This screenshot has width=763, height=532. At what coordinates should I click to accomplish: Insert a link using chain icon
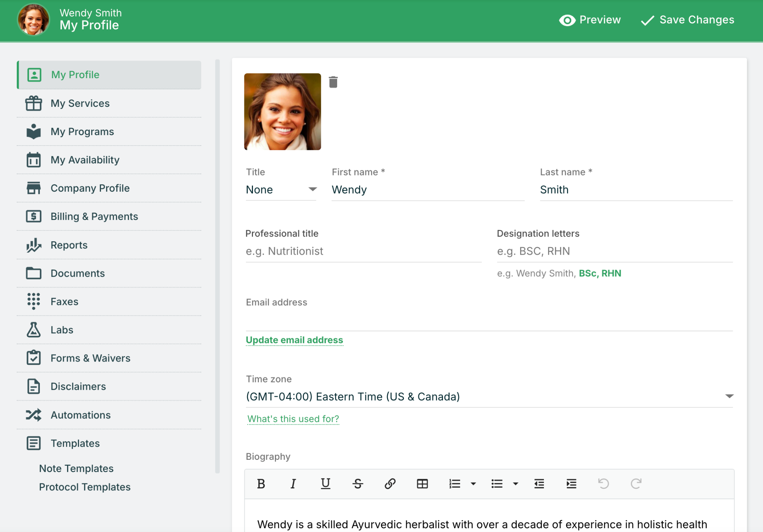coord(390,484)
